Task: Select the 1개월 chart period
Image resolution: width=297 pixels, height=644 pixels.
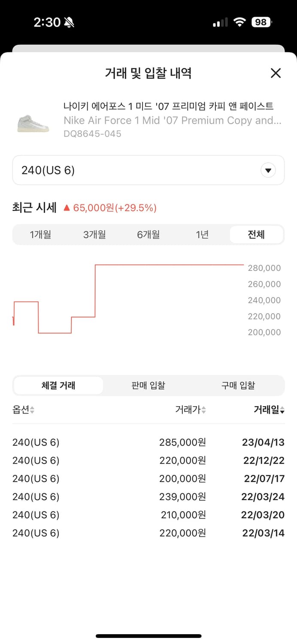Action: (x=41, y=234)
